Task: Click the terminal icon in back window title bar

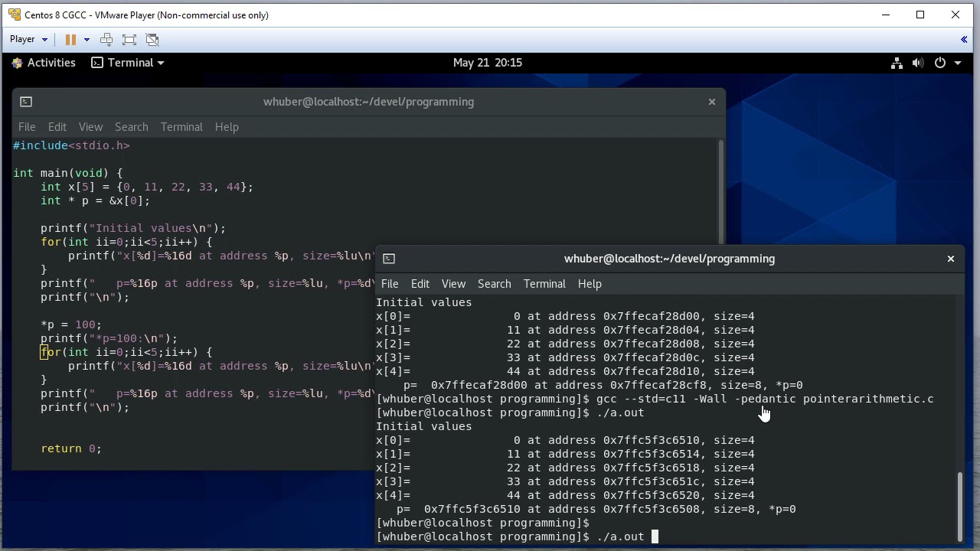Action: (x=25, y=101)
